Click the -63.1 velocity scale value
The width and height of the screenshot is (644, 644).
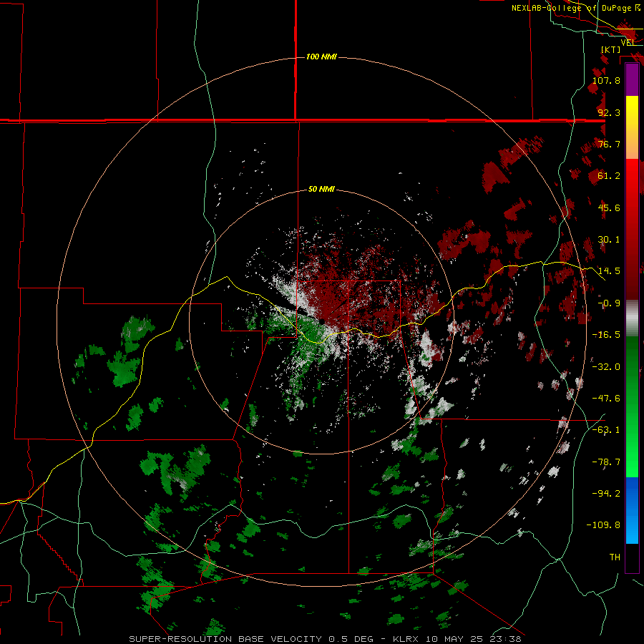(606, 430)
